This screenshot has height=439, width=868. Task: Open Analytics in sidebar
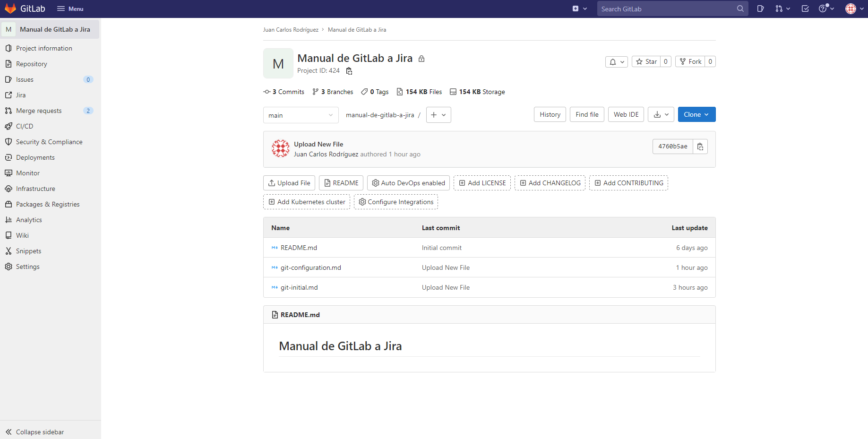click(x=29, y=220)
